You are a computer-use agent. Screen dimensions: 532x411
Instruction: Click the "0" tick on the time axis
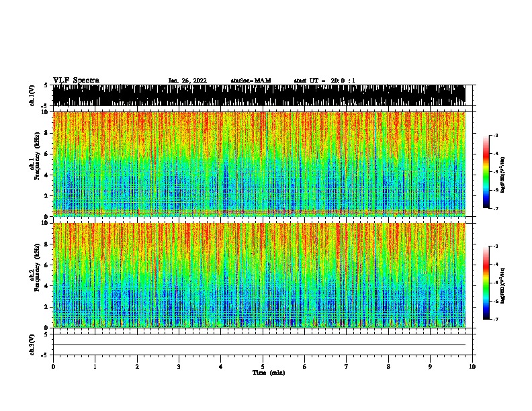tap(53, 367)
